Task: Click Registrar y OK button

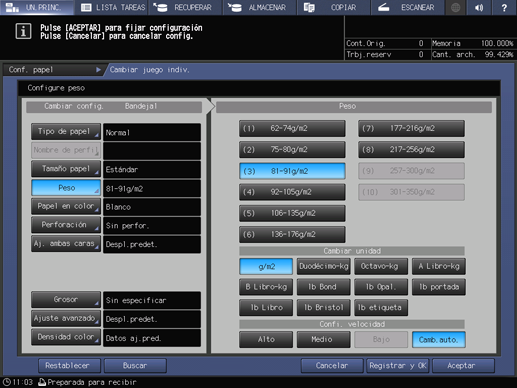Action: click(398, 366)
